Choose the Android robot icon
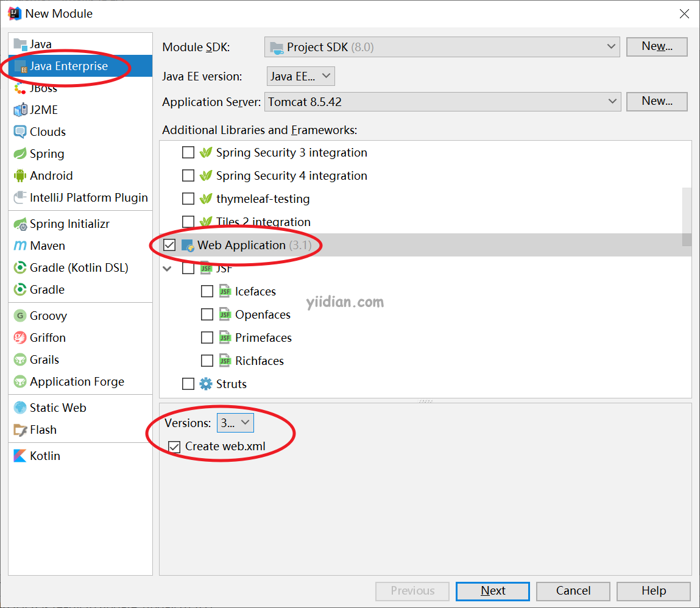Image resolution: width=700 pixels, height=608 pixels. (x=20, y=175)
